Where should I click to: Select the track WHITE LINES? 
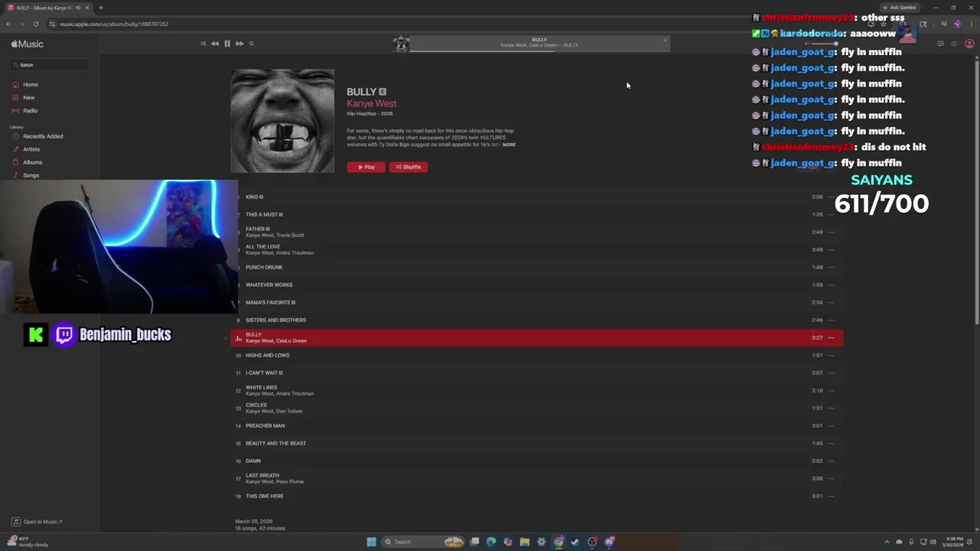[537, 390]
